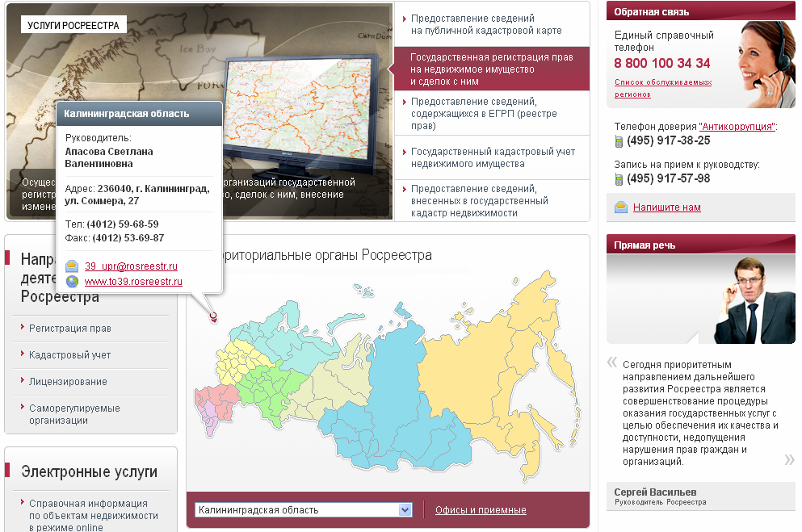Click the Калининградская область popup header
Screen dimensions: 802x532
point(139,114)
